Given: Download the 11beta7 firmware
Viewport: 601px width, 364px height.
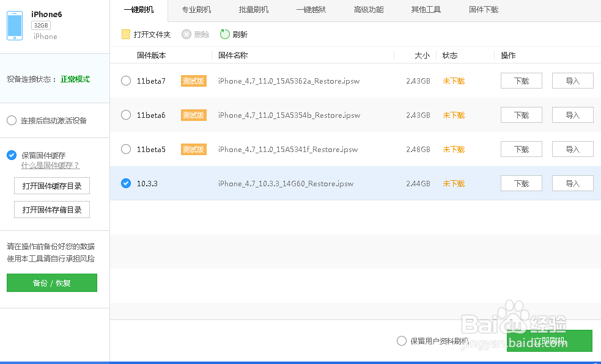Looking at the screenshot, I should 522,81.
